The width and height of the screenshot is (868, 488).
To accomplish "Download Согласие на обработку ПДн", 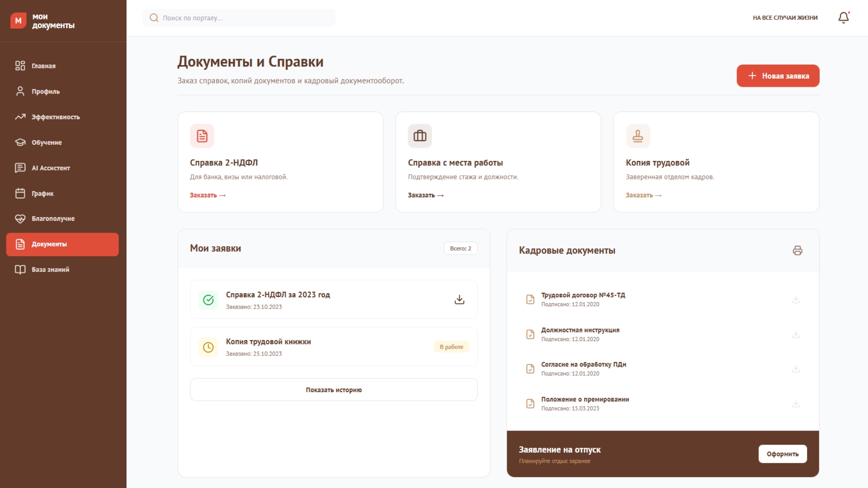I will (x=796, y=369).
